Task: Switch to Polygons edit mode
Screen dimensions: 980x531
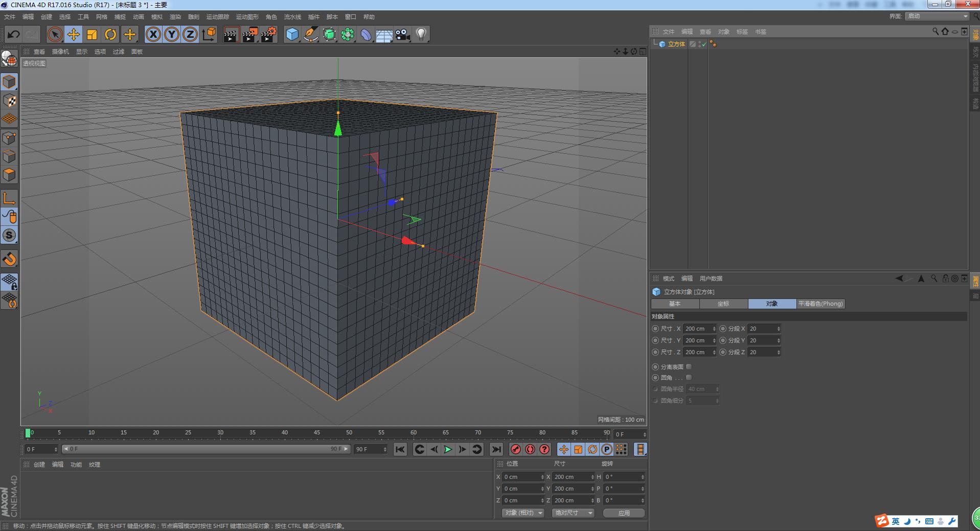Action: pyautogui.click(x=9, y=175)
